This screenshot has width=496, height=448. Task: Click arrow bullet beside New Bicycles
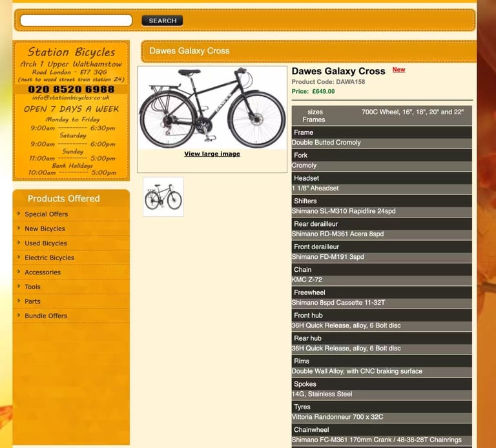pyautogui.click(x=19, y=228)
